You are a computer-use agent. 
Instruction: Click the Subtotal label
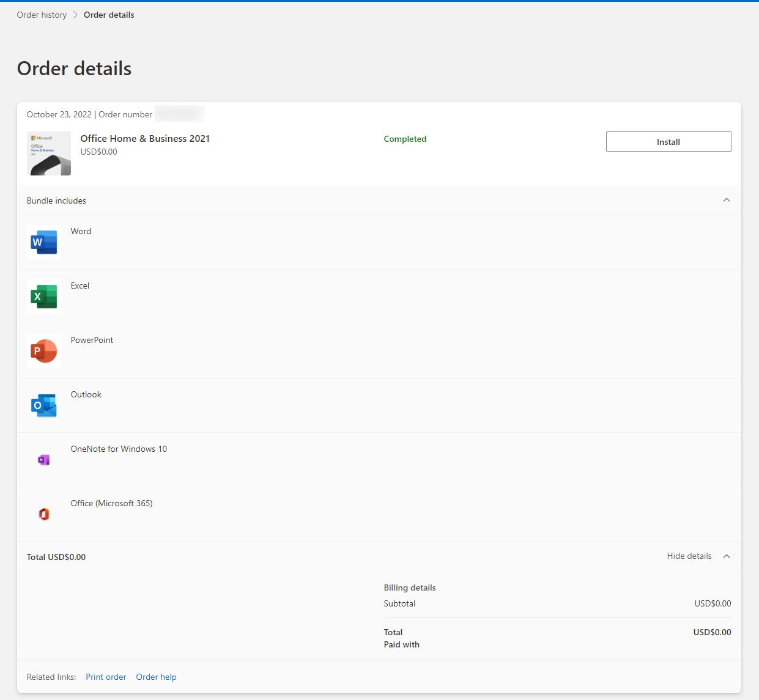399,603
